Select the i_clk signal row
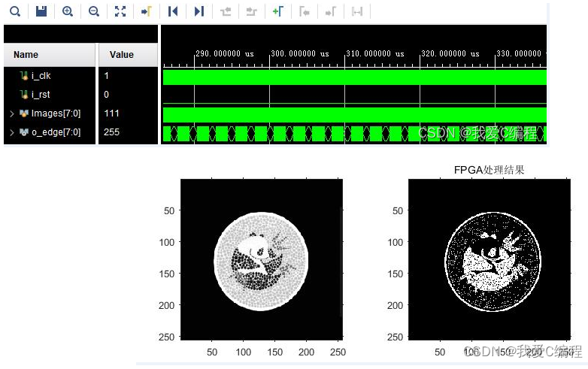The width and height of the screenshot is (588, 369). [x=50, y=76]
